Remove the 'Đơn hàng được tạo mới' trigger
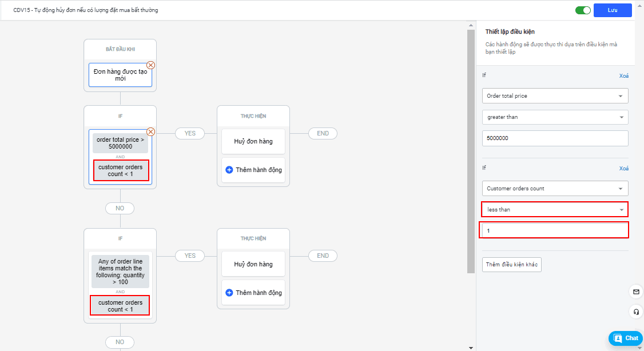The image size is (644, 351). point(151,65)
